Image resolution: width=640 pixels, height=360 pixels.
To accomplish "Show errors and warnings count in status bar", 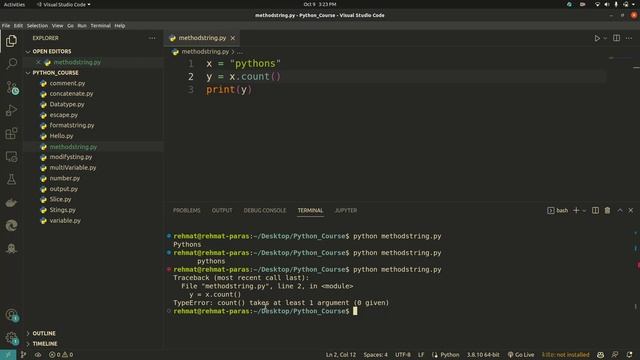I will (61, 355).
